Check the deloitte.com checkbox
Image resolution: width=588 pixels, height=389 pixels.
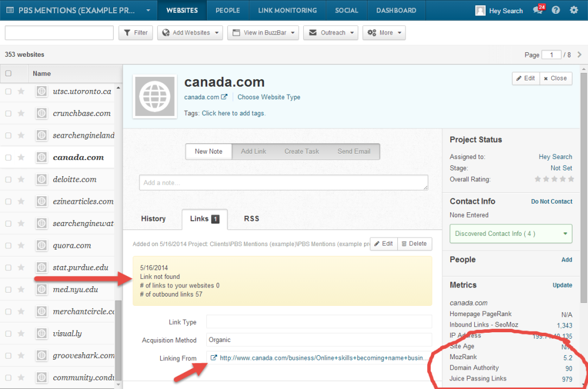tap(8, 180)
